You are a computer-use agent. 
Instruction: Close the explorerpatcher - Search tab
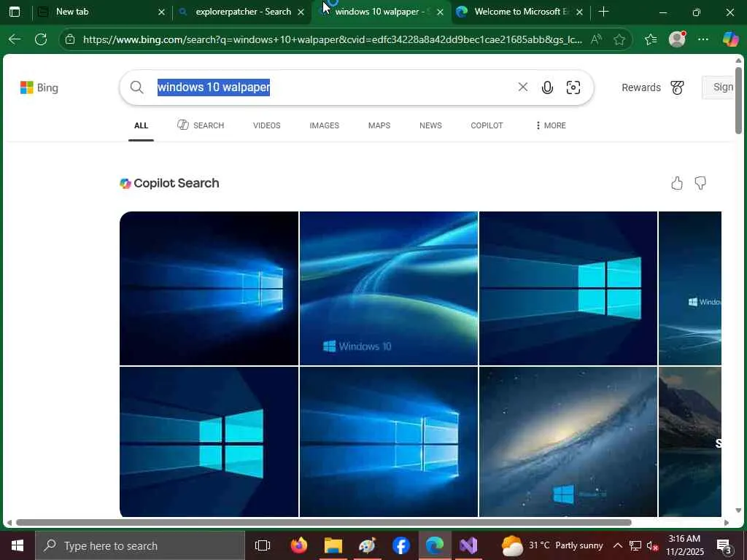pos(301,12)
